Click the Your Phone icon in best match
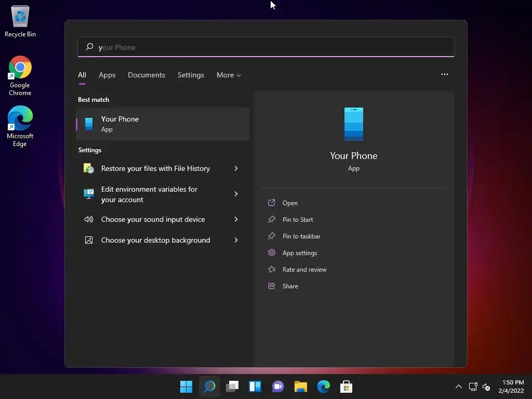This screenshot has height=399, width=532. (89, 124)
